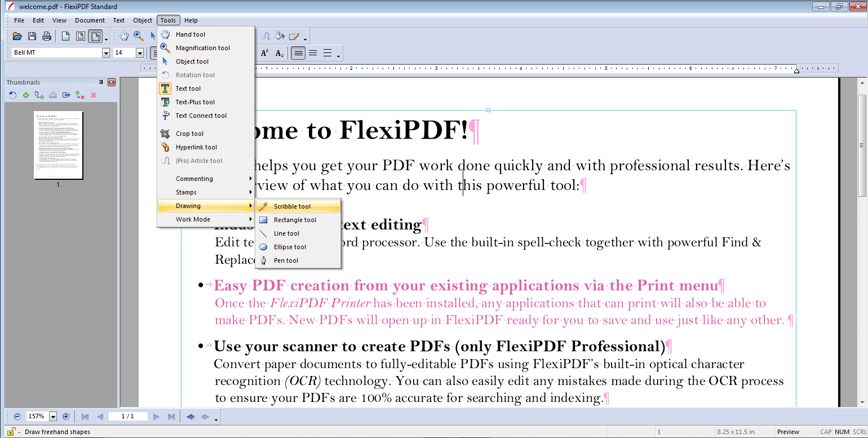Click the padlock icon in status bar
This screenshot has height=438, width=868.
pyautogui.click(x=11, y=432)
